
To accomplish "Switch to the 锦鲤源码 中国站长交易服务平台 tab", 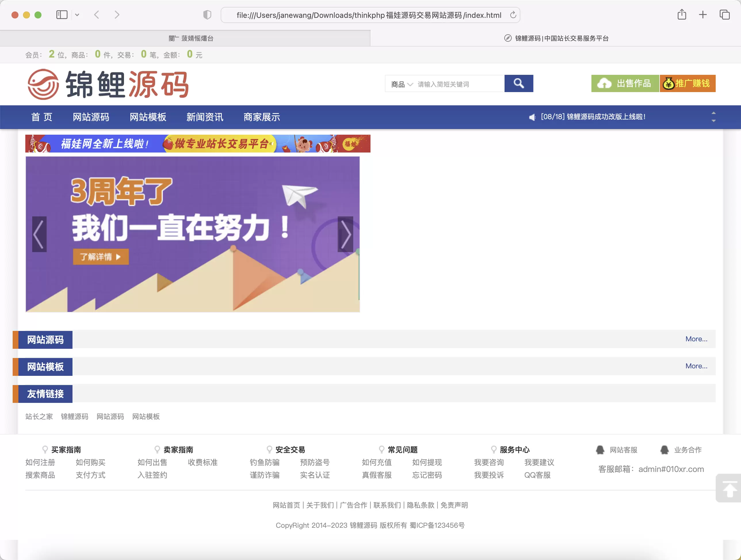I will (x=556, y=38).
